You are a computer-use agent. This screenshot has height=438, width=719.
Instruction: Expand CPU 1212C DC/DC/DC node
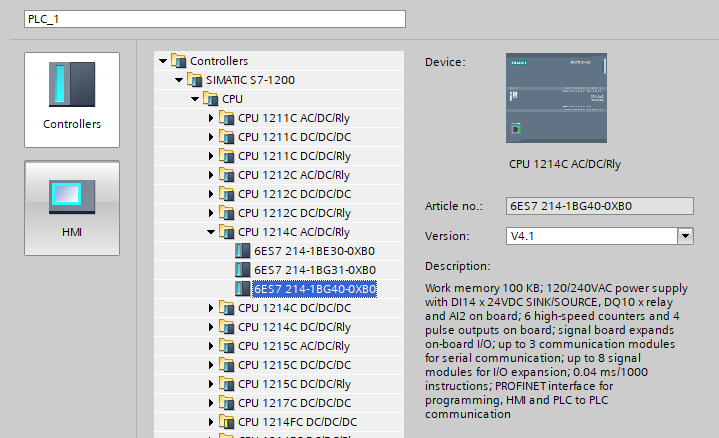(x=211, y=194)
